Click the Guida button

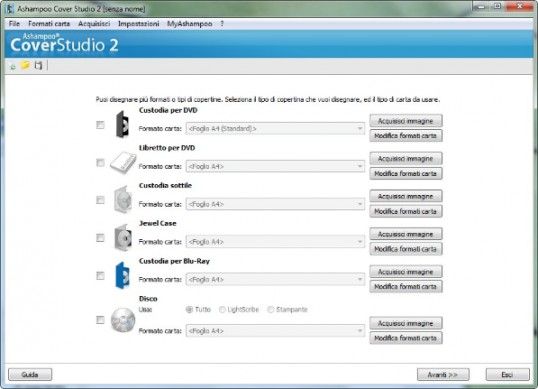[x=30, y=375]
